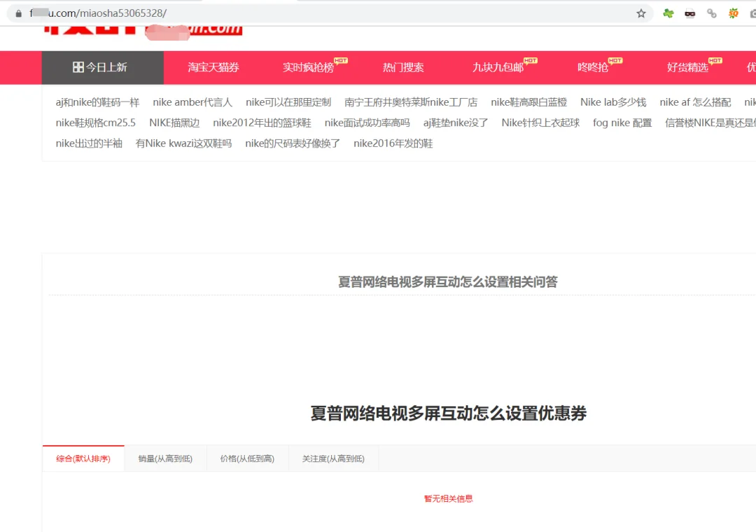Open the 九块九包邮 menu item

pos(498,67)
